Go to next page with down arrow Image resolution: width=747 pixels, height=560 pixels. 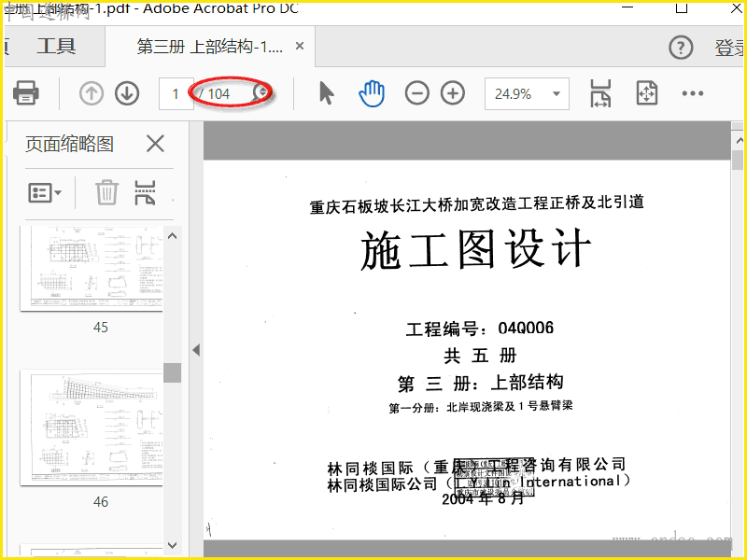coord(127,93)
